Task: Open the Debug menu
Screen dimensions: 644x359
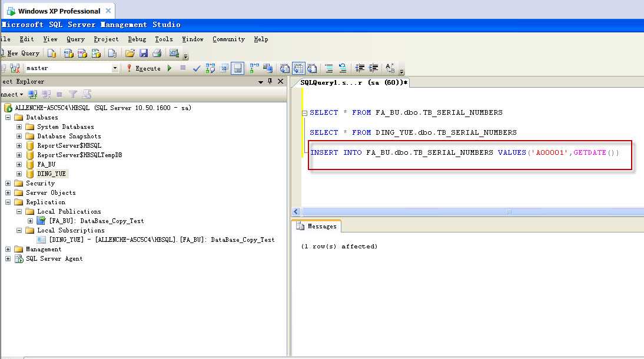Action: [137, 39]
